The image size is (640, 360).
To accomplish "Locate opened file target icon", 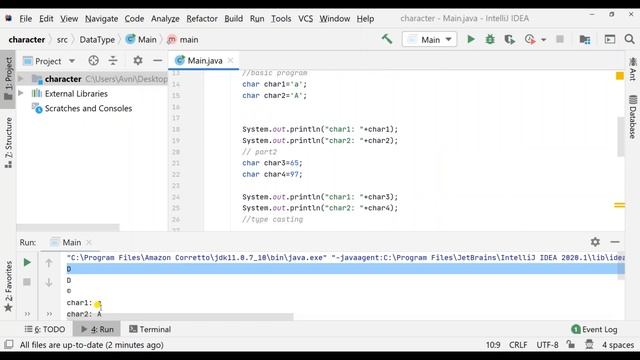I will pos(93,61).
